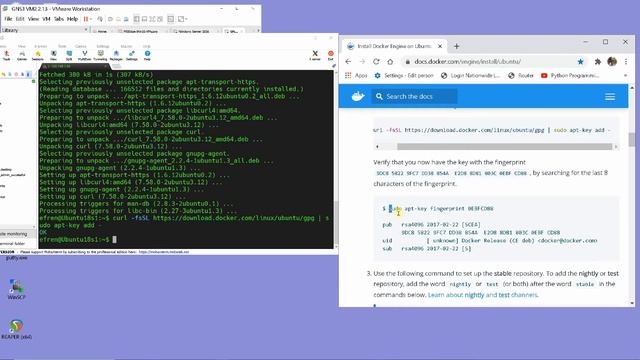
Task: Select the Split icon in MobaXterm toolbar
Action: click(69, 56)
